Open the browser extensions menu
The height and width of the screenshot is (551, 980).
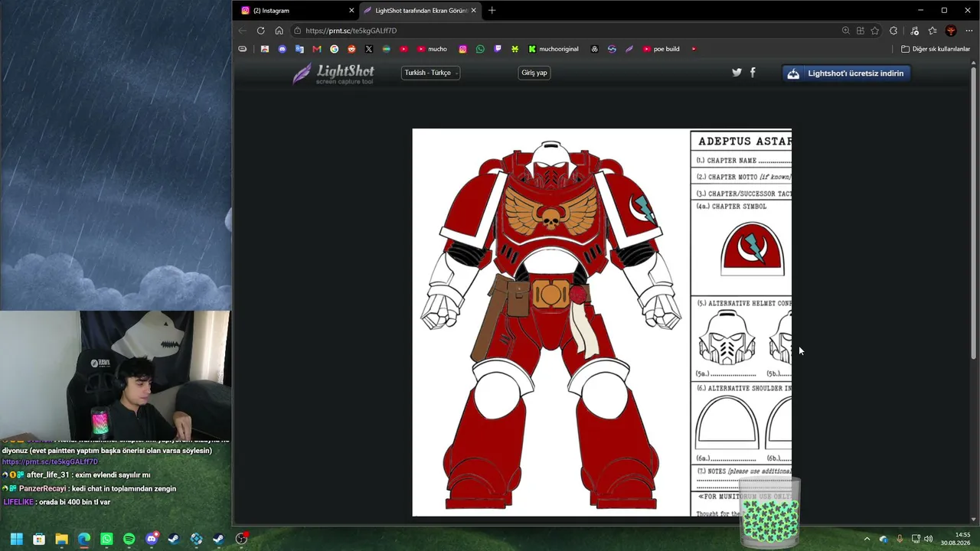[x=893, y=31]
